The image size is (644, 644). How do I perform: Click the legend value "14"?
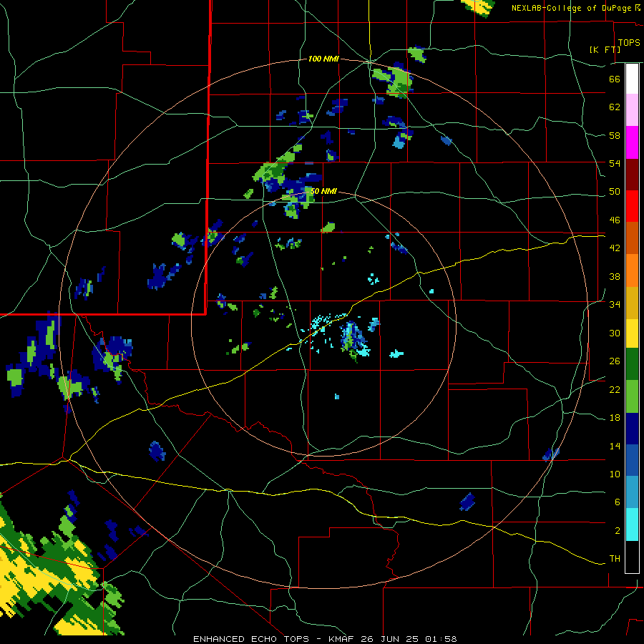(x=615, y=446)
